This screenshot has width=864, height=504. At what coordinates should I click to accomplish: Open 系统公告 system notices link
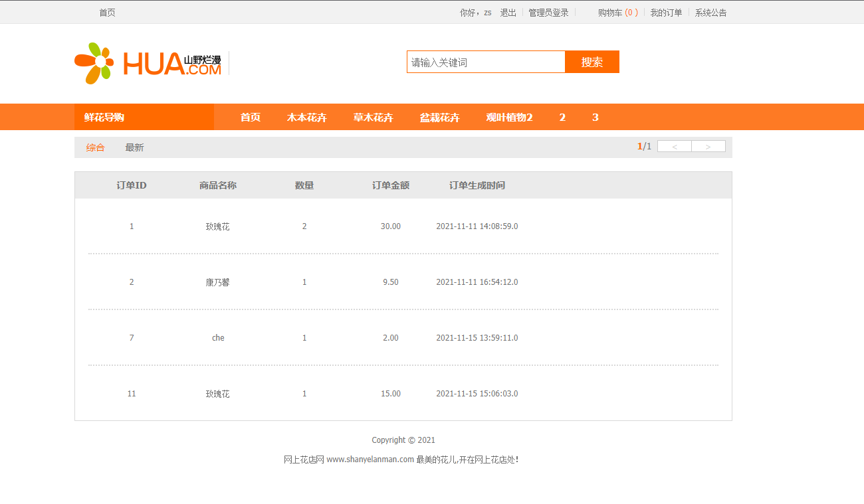point(711,13)
